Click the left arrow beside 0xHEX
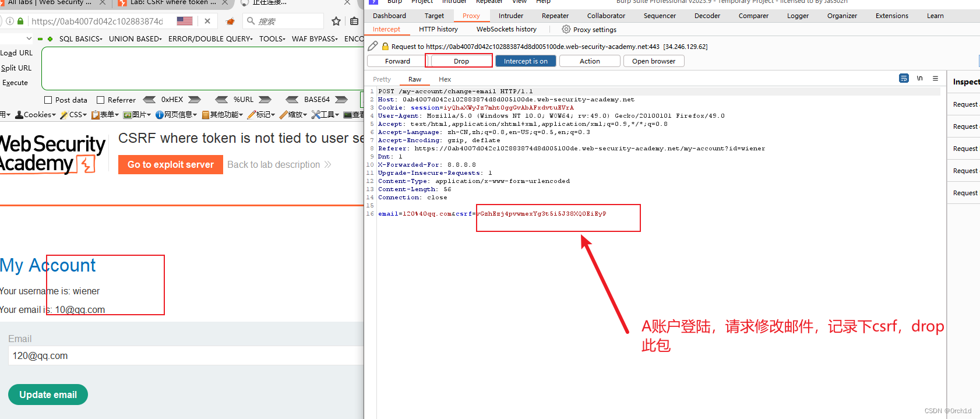 [x=149, y=100]
